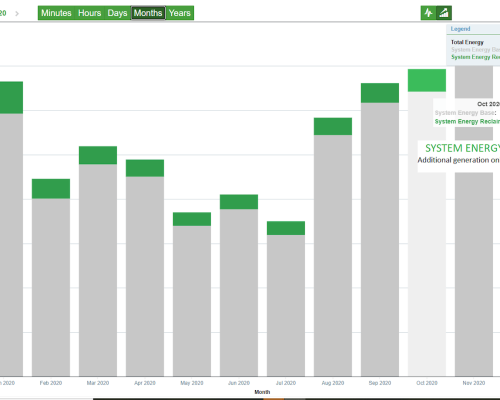Select the active Months tab
This screenshot has height=400, width=500.
pyautogui.click(x=148, y=13)
